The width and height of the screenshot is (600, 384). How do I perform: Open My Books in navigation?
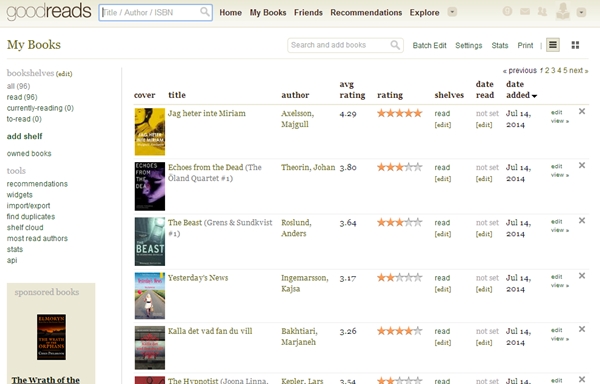click(x=268, y=13)
